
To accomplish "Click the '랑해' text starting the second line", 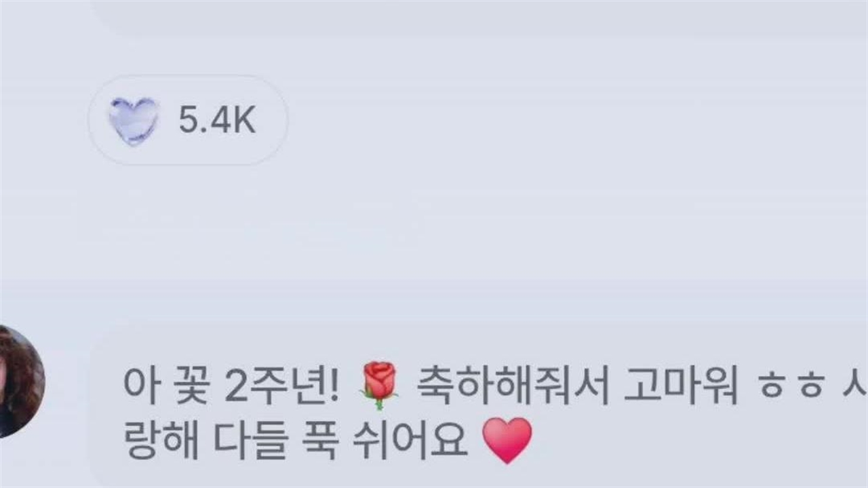I will point(161,441).
